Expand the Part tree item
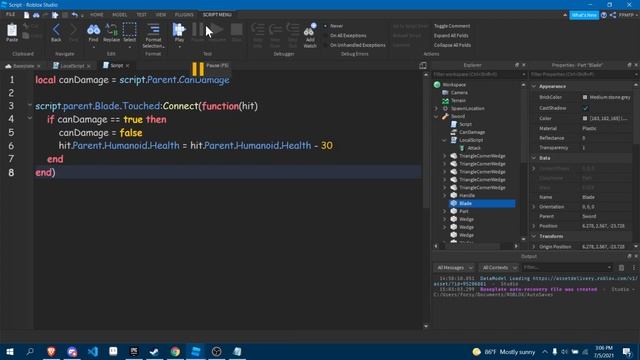Screen dimensions: 640x360 pyautogui.click(x=444, y=211)
